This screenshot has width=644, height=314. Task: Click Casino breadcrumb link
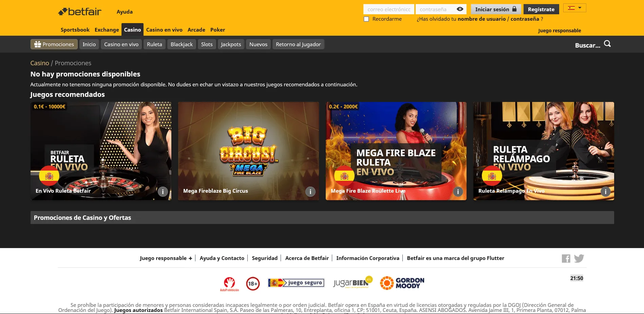pyautogui.click(x=40, y=63)
